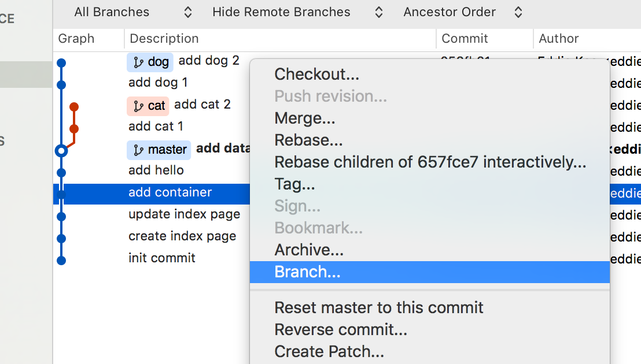641x364 pixels.
Task: Click the hollow commit node beside master
Action: click(61, 150)
